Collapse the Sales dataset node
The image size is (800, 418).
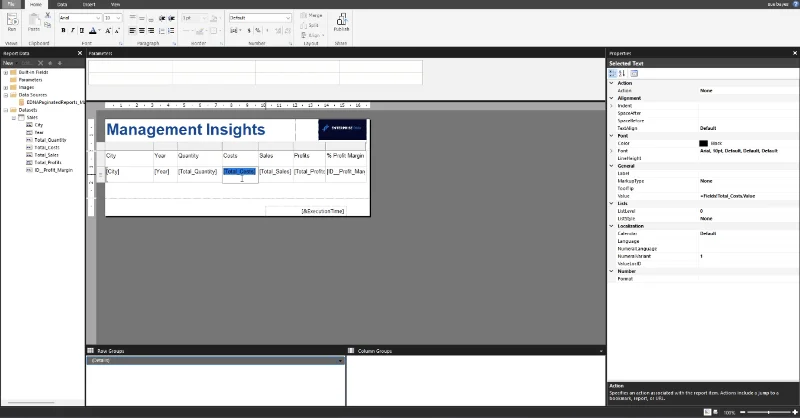(14, 117)
